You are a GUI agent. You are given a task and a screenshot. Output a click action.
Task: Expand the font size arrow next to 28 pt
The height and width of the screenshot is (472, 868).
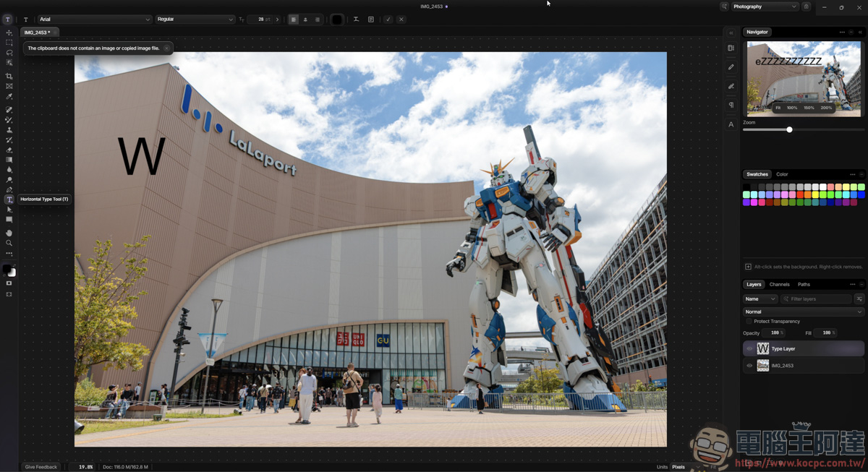[x=277, y=20]
